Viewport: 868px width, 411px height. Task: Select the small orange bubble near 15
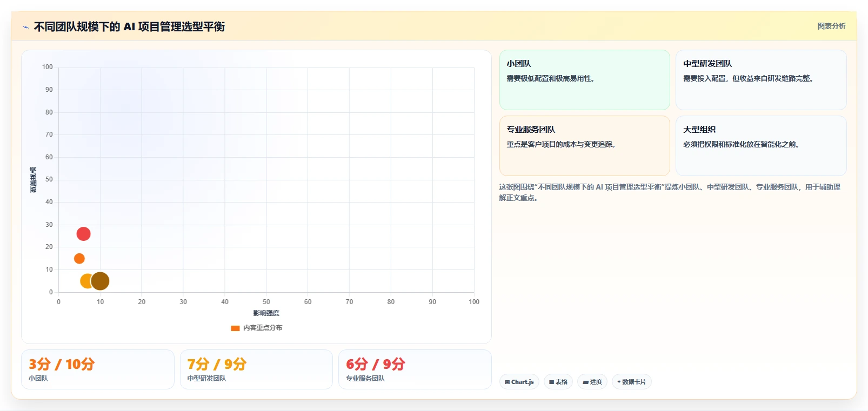click(79, 259)
